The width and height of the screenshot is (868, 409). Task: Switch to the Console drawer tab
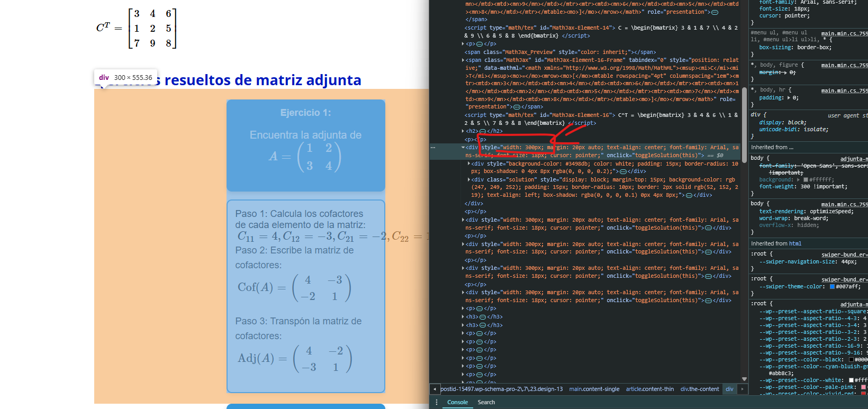pyautogui.click(x=457, y=403)
